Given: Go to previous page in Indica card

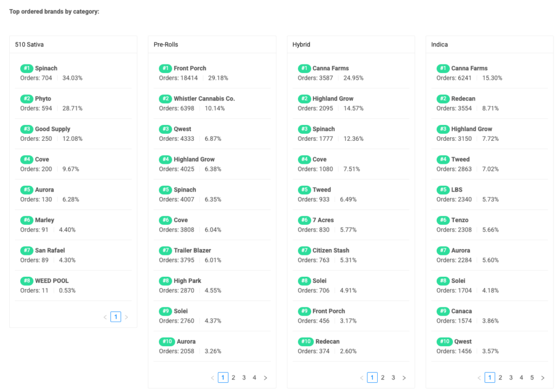Looking at the screenshot, I should (x=479, y=378).
